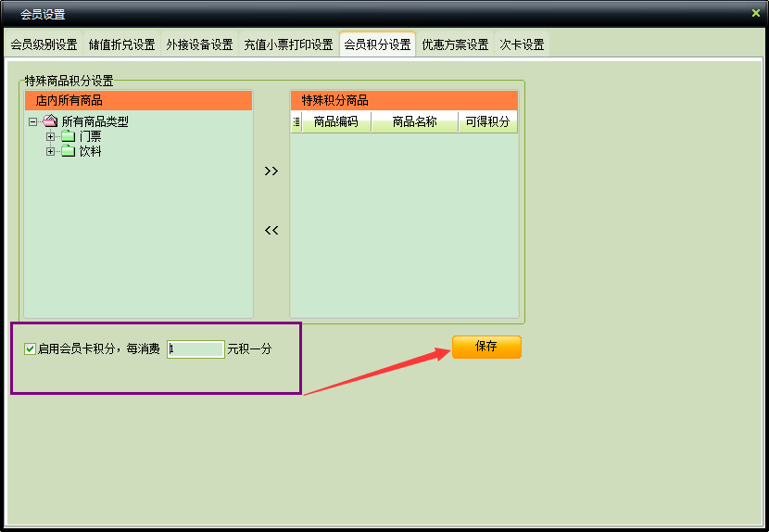Click the 所有商品类型 root icon
Screen dimensions: 769x532
tap(50, 120)
